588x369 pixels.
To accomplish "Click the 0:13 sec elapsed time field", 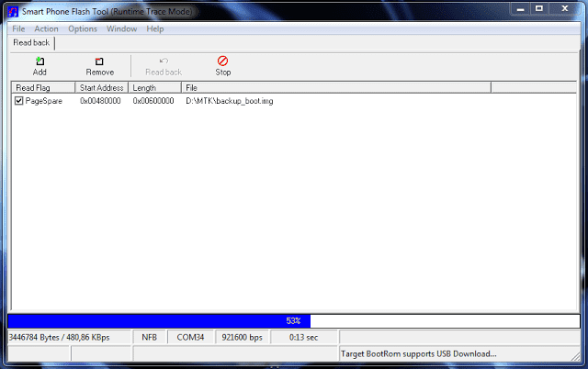I will click(304, 337).
